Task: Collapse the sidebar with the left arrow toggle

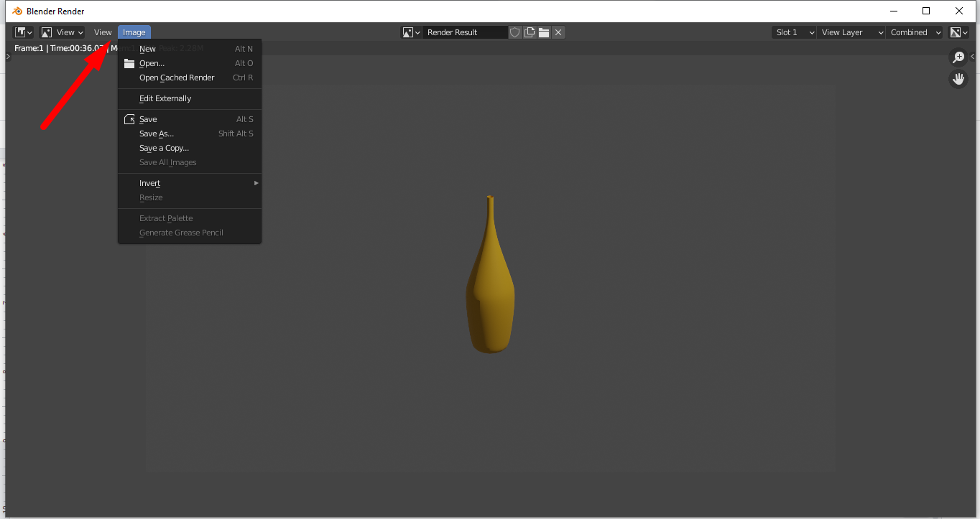Action: [974, 57]
